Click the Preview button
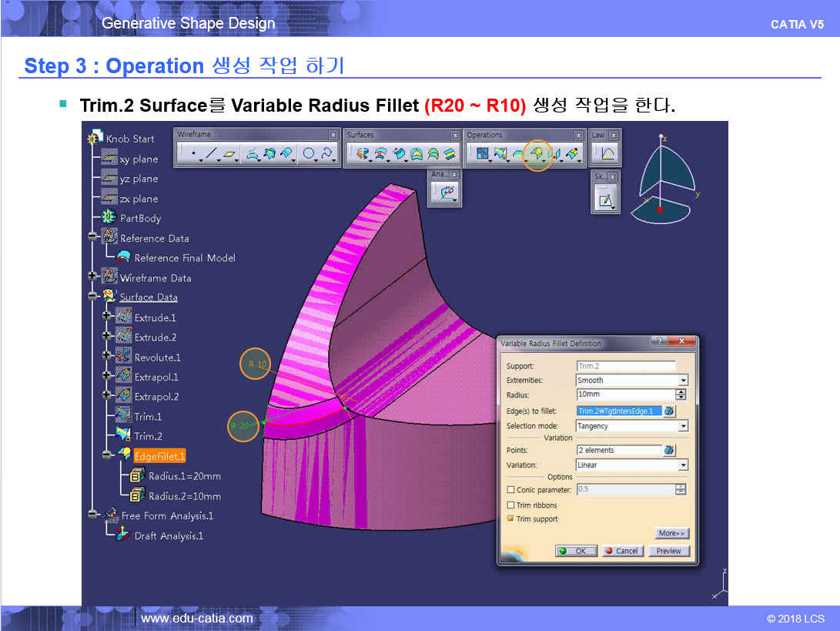The width and height of the screenshot is (840, 631). click(668, 551)
